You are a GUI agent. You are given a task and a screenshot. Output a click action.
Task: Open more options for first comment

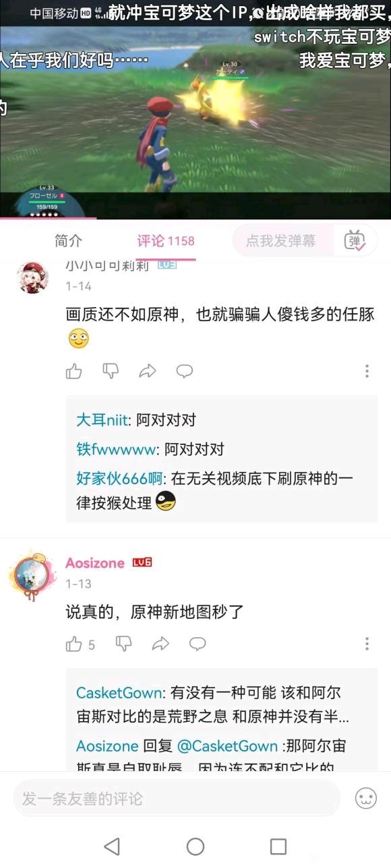367,371
